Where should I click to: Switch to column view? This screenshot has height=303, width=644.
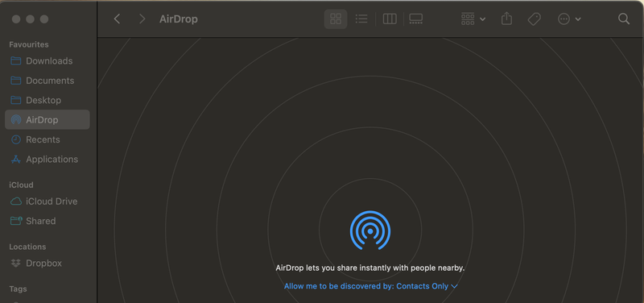tap(390, 19)
